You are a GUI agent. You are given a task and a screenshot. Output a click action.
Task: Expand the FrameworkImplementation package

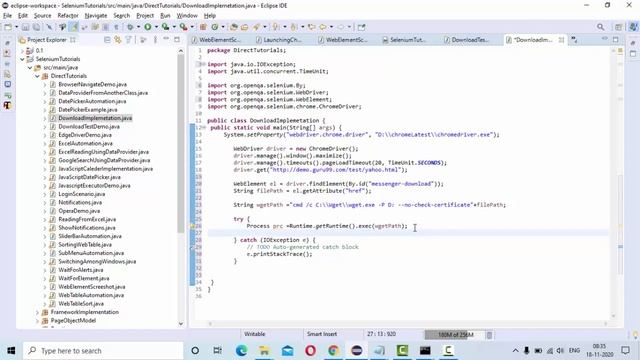click(x=38, y=312)
